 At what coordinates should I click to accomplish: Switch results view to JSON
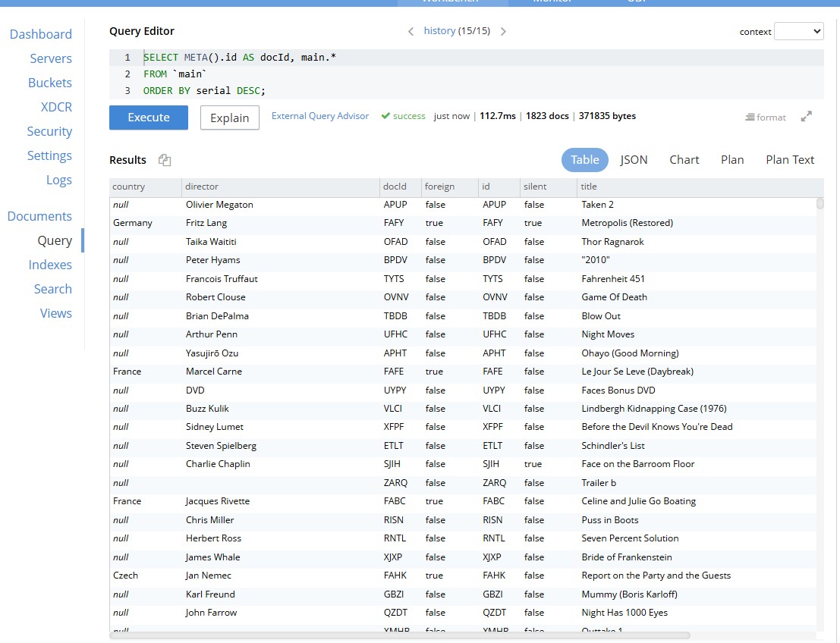coord(634,159)
